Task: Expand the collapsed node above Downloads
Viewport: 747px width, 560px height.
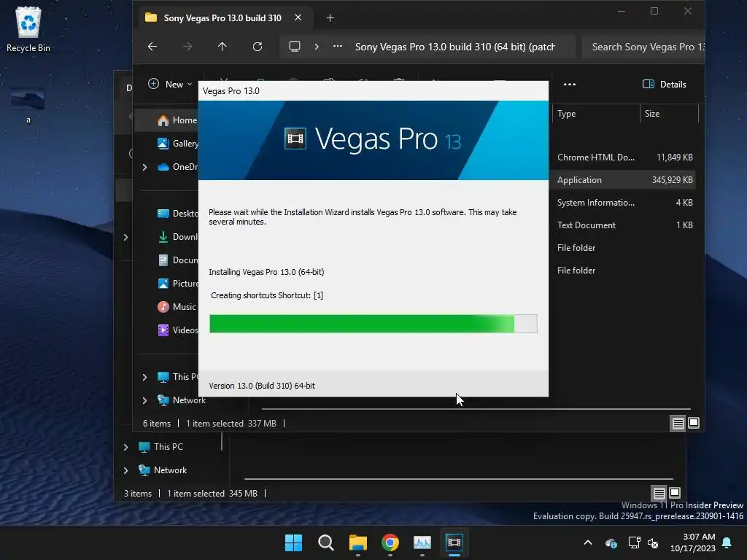Action: 125,237
